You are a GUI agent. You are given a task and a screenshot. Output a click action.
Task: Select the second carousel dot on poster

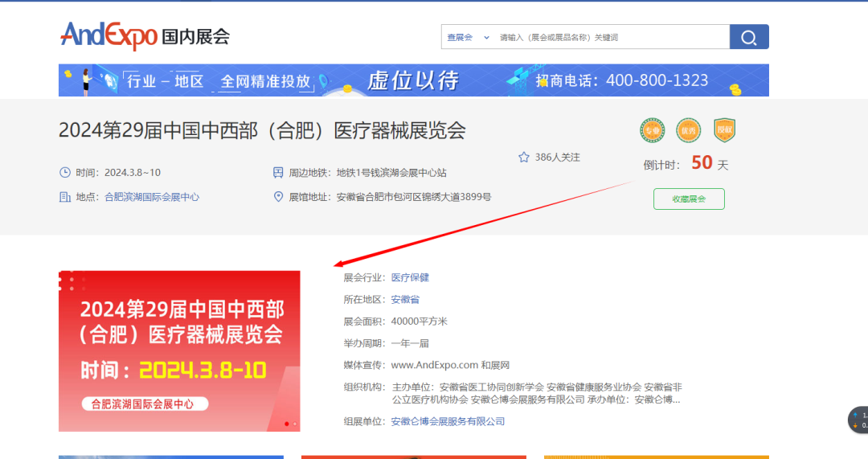pos(294,424)
